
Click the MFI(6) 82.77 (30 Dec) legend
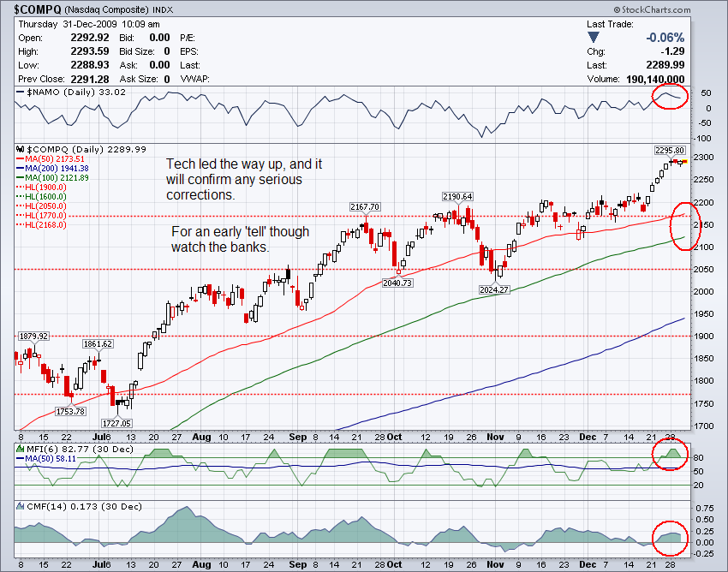(x=80, y=449)
